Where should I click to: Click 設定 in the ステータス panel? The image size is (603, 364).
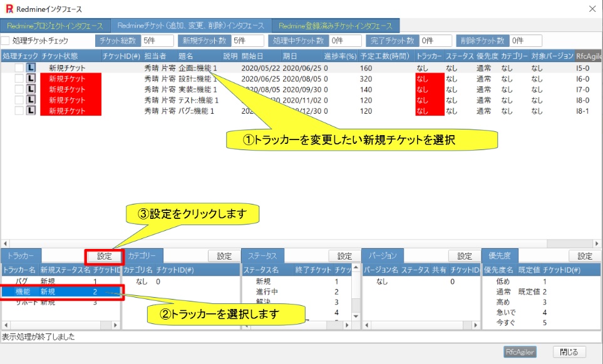[x=344, y=256]
